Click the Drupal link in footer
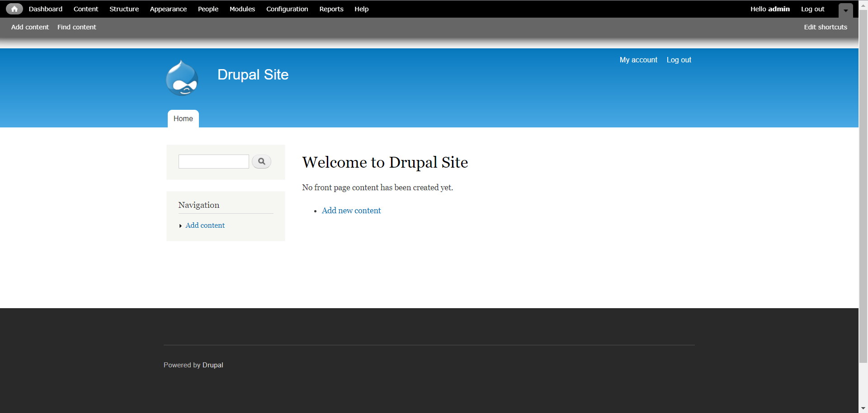This screenshot has width=868, height=413. pyautogui.click(x=213, y=365)
